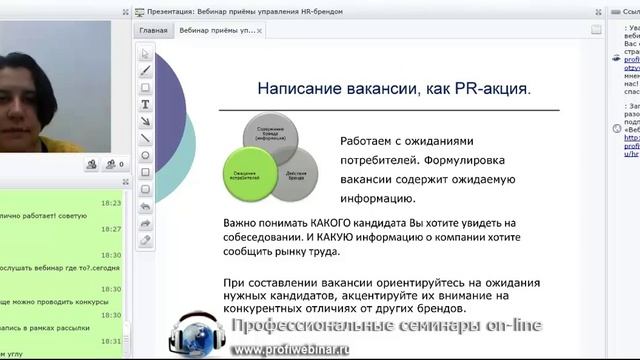The image size is (640, 360).
Task: Click the 18:31 chat timestamp
Action: (111, 341)
